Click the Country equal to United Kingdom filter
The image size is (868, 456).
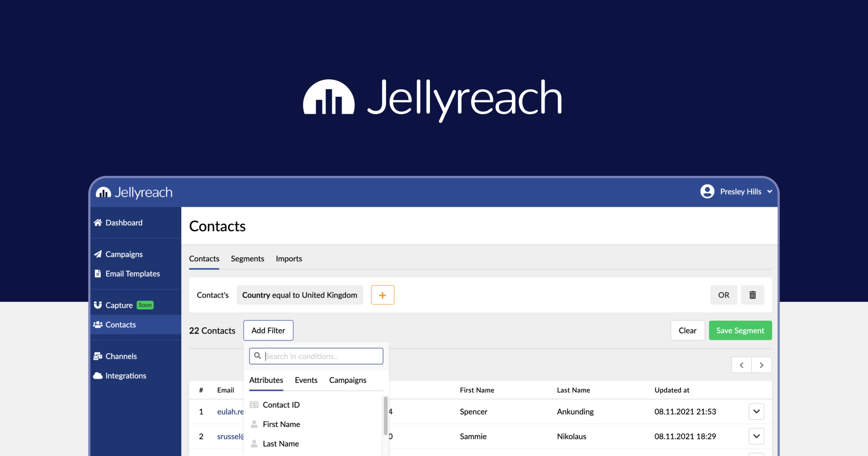click(300, 295)
